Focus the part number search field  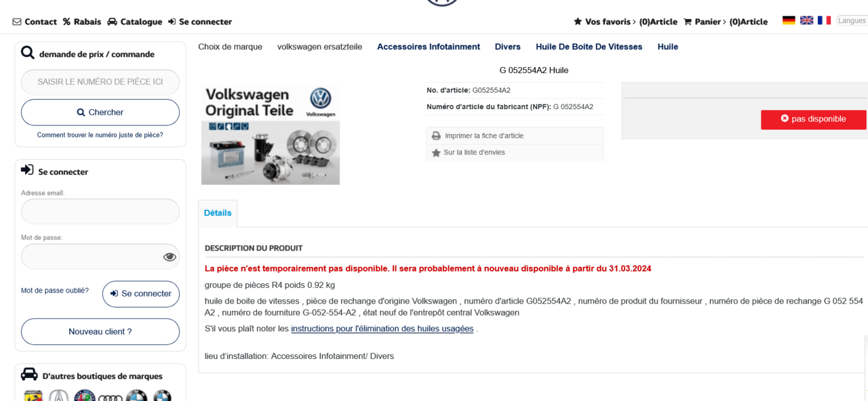pyautogui.click(x=100, y=82)
